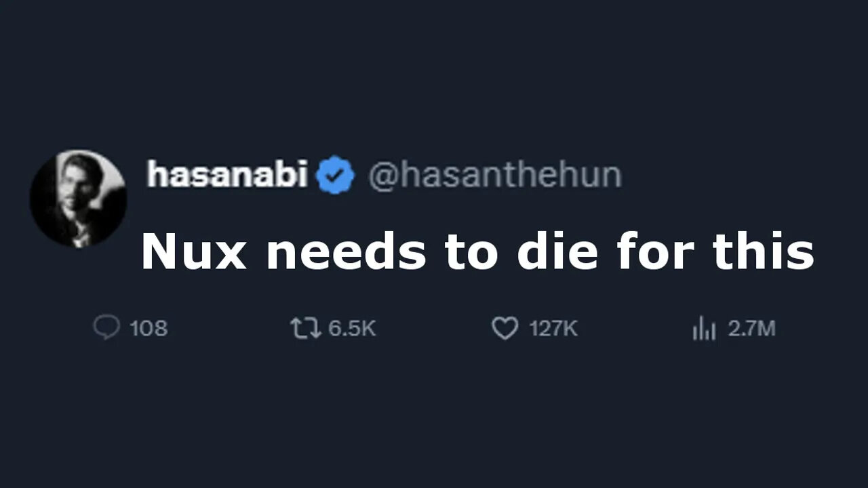Viewport: 868px width, 488px height.
Task: Open hasanabi's circular profile picture
Action: click(x=78, y=197)
